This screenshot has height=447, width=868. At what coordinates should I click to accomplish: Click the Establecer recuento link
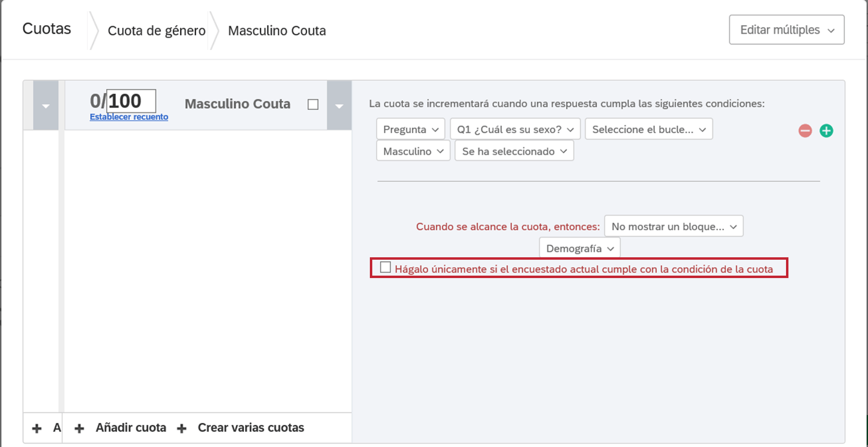click(129, 117)
